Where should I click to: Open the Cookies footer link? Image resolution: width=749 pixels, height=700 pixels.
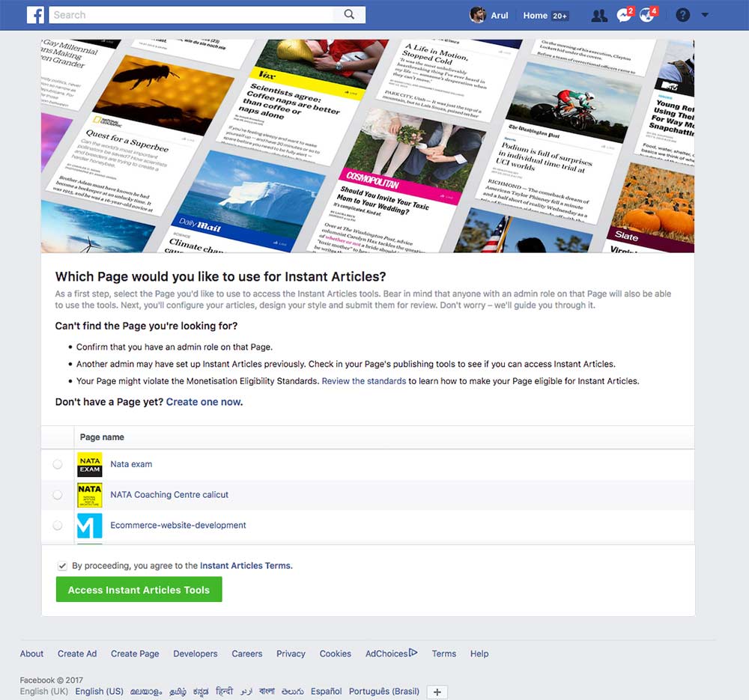tap(335, 654)
